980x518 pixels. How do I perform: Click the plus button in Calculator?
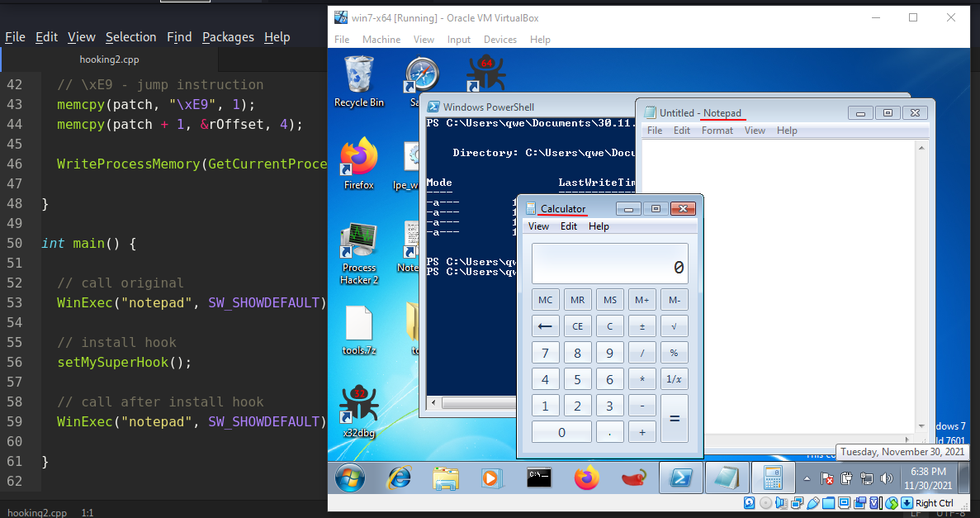click(x=641, y=432)
